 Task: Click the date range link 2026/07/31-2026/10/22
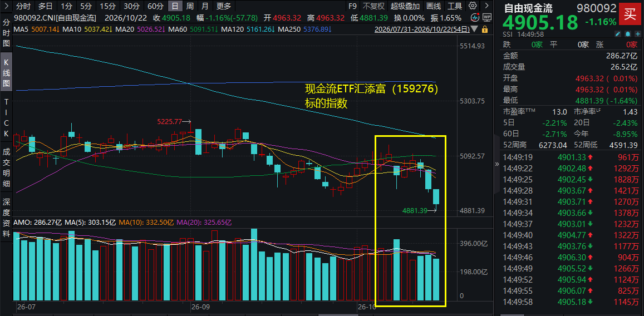(422, 29)
